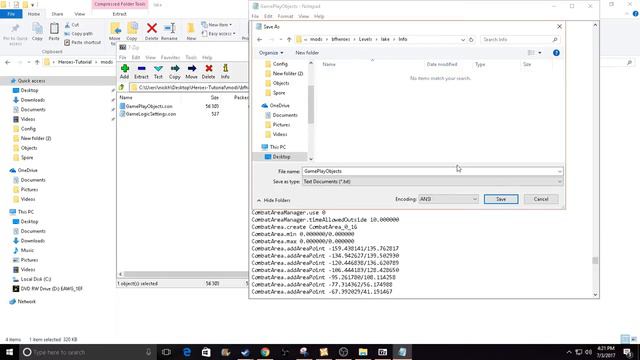Open the view options dropdown in Save As
The height and width of the screenshot is (360, 640).
coord(540,53)
